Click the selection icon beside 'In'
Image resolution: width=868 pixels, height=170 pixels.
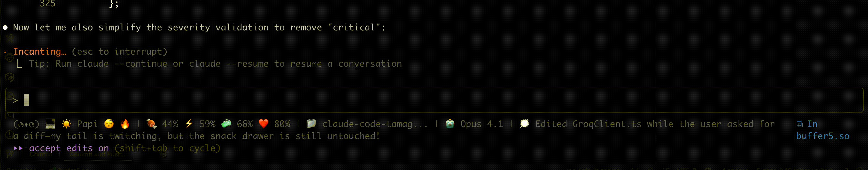pyautogui.click(x=800, y=124)
